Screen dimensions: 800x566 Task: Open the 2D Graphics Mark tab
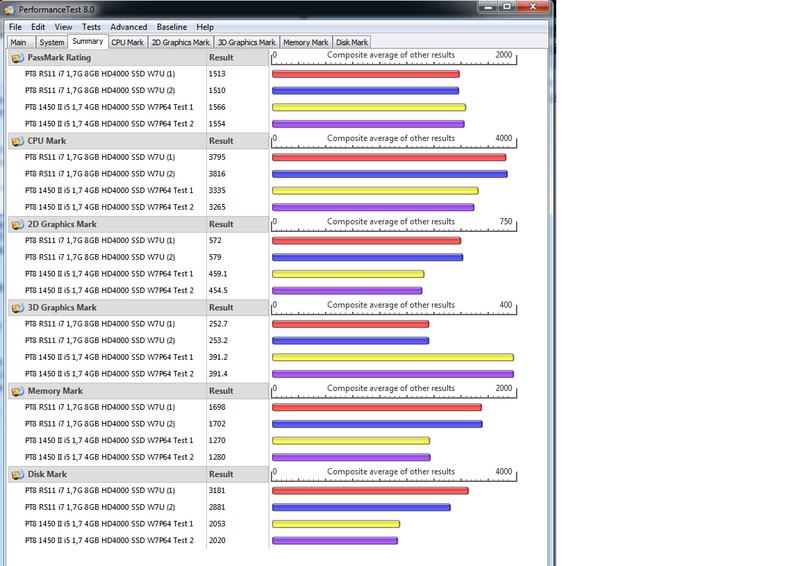181,42
